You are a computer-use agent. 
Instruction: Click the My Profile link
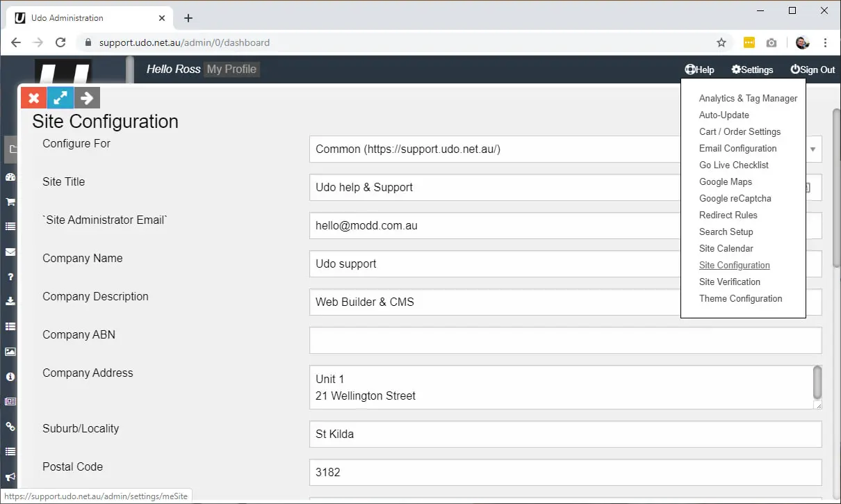click(x=231, y=69)
